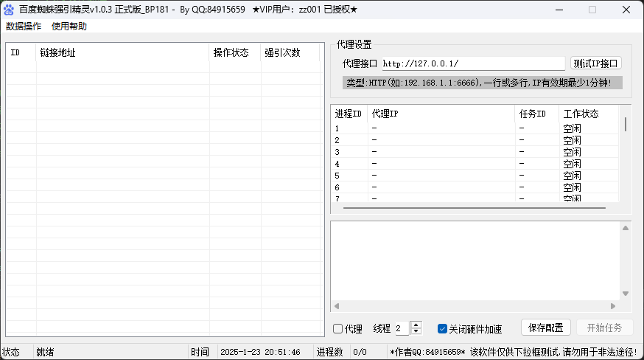The width and height of the screenshot is (644, 360).
Task: Decrease 线程 count with down arrow
Action: (416, 331)
